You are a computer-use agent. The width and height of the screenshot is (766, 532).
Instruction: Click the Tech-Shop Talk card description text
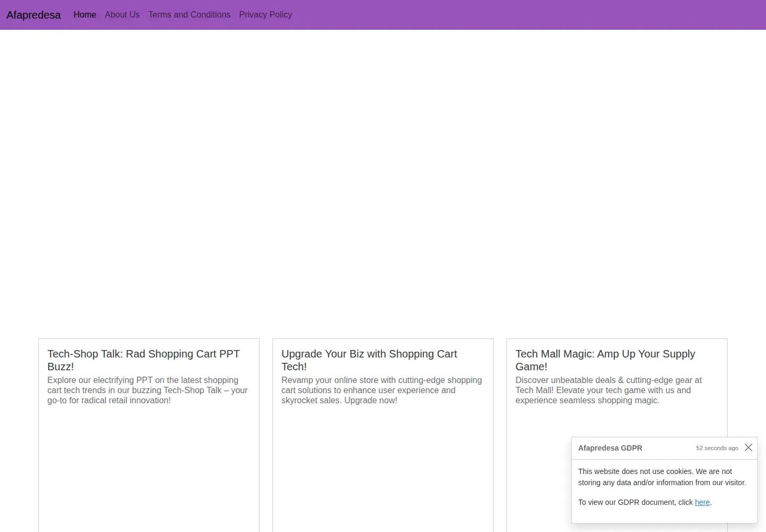point(147,390)
